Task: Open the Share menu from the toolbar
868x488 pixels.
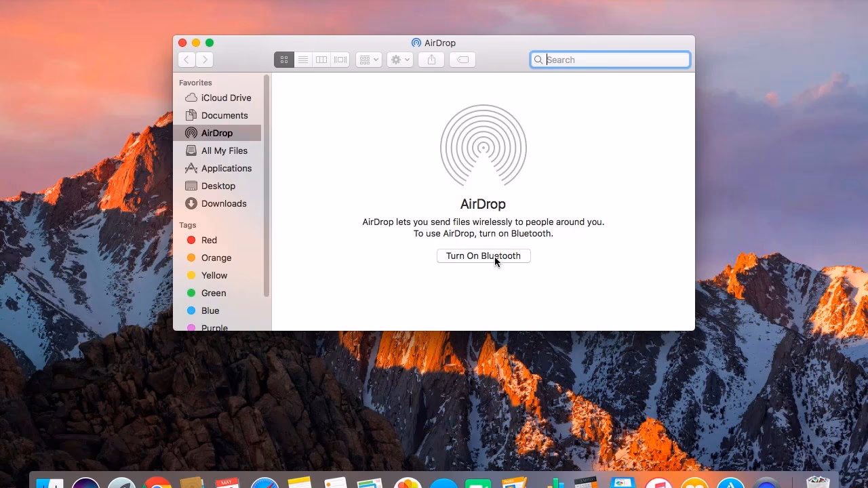Action: pyautogui.click(x=431, y=60)
